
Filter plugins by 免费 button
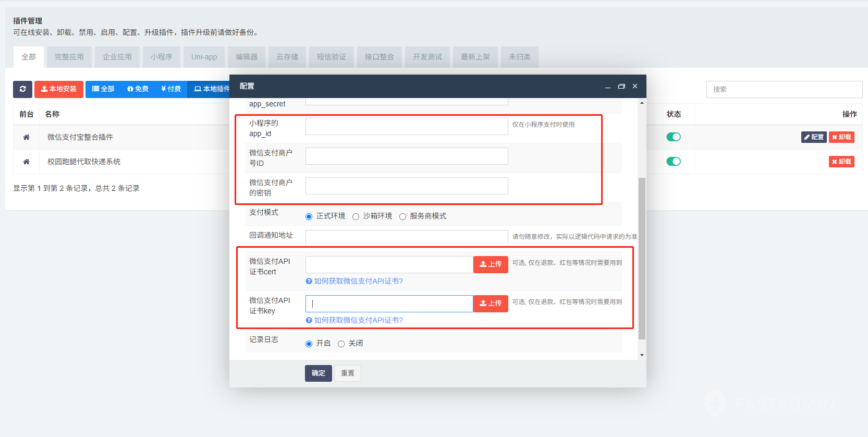[138, 89]
